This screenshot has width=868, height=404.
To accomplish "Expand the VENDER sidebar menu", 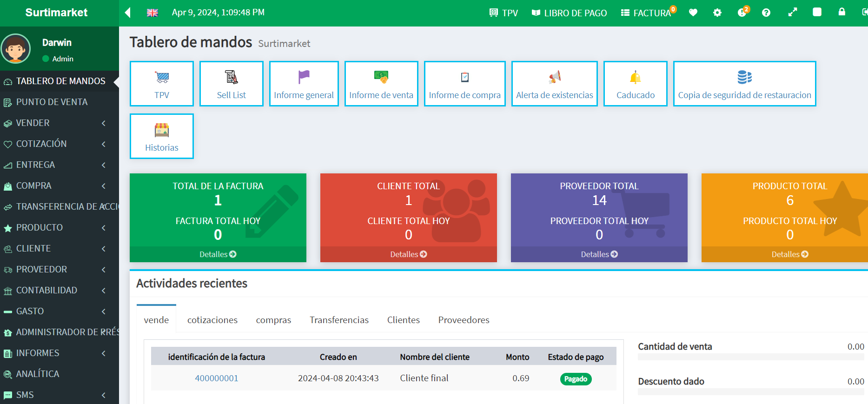I will 59,123.
